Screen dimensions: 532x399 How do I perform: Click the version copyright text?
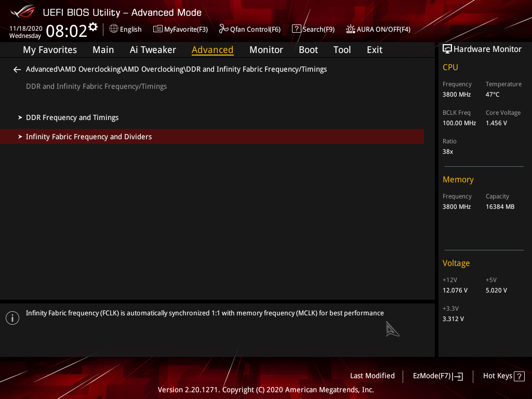point(265,390)
